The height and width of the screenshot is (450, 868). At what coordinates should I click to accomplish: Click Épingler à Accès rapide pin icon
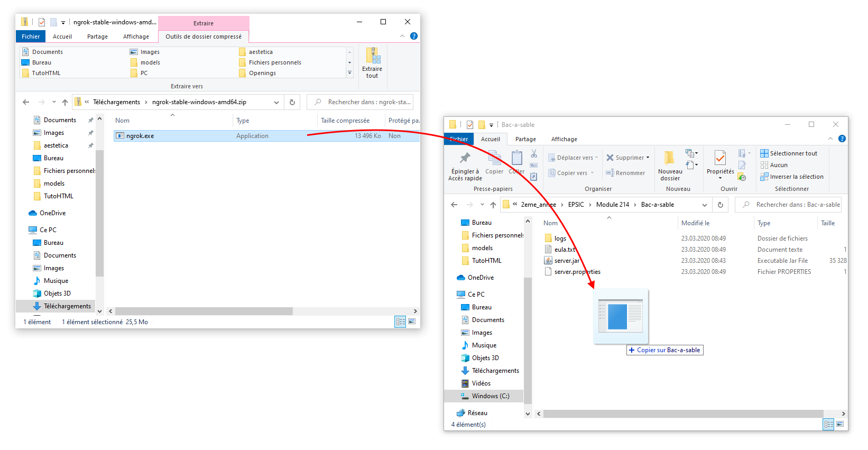click(465, 158)
